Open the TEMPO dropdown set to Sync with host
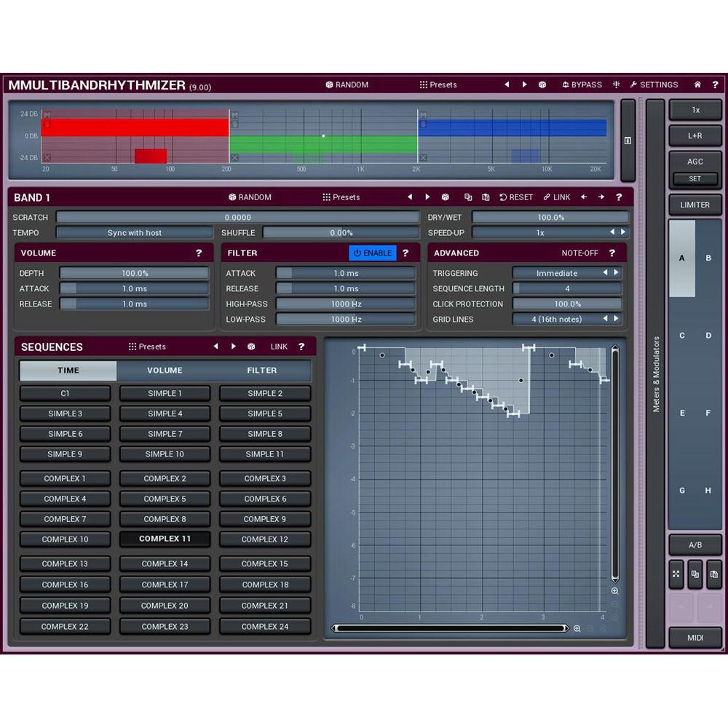The width and height of the screenshot is (728, 728). coord(135,232)
